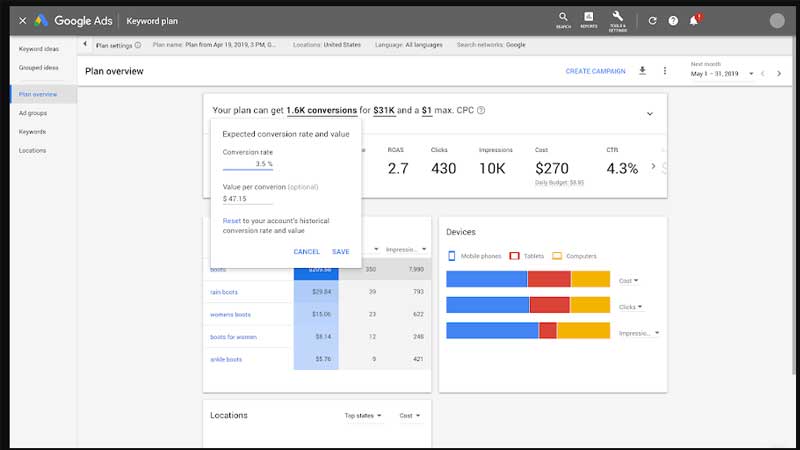The width and height of the screenshot is (800, 450).
Task: Open the Search tool icon
Action: tap(563, 20)
